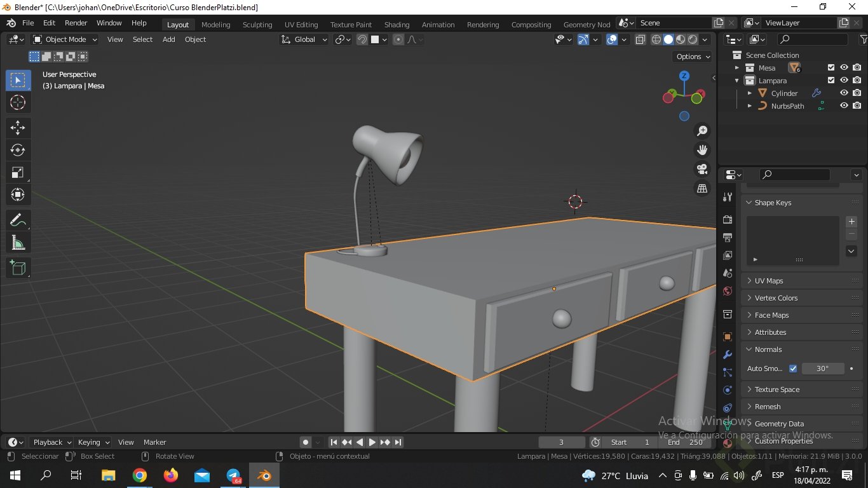Expand the UV Maps panel
The width and height of the screenshot is (868, 488).
point(768,281)
